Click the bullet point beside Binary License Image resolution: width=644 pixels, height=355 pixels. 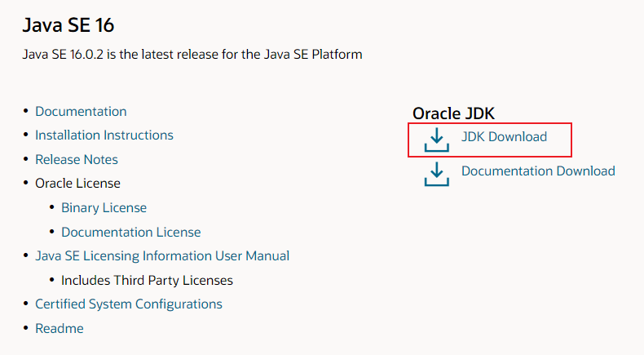click(x=52, y=208)
